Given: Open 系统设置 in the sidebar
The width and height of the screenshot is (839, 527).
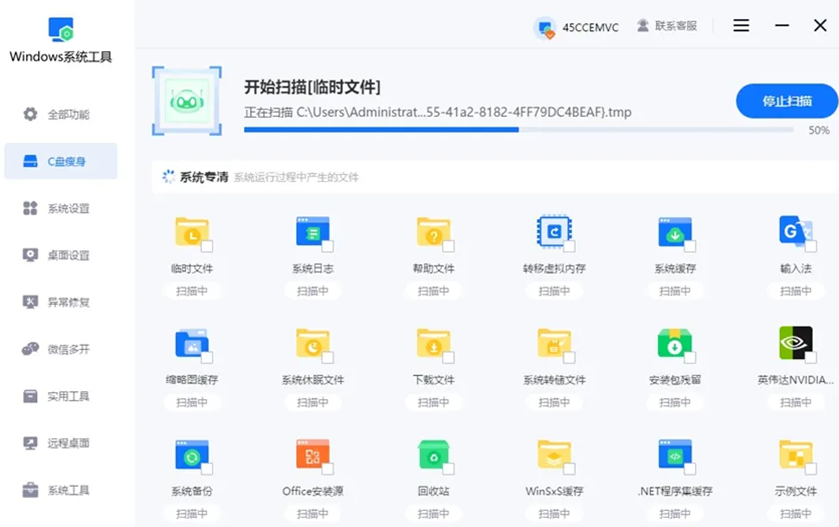Looking at the screenshot, I should (x=60, y=208).
